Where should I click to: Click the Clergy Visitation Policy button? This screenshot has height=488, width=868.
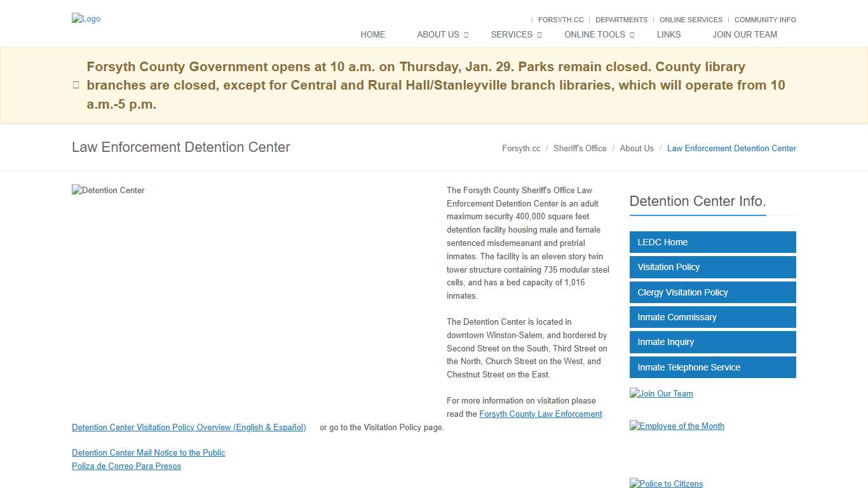click(x=712, y=292)
